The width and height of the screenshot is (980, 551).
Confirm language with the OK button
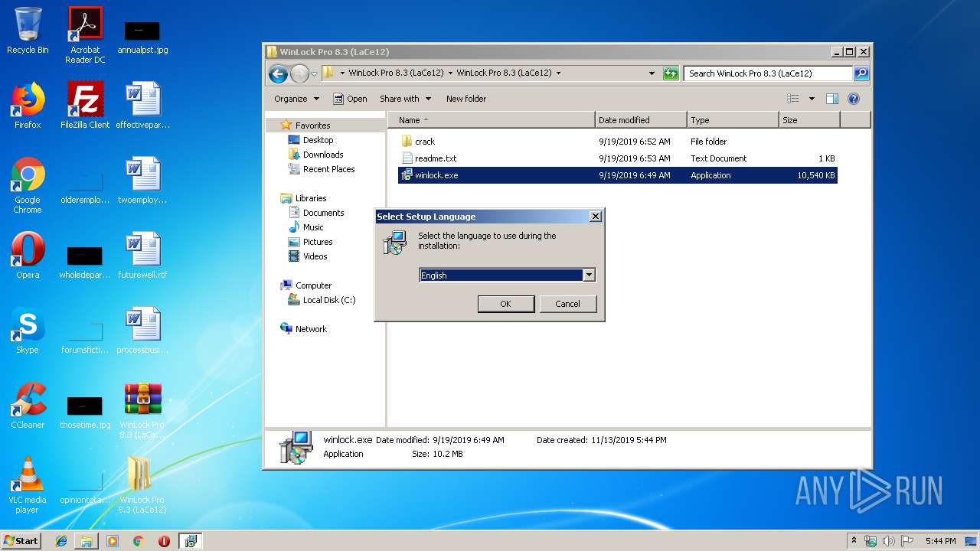505,304
